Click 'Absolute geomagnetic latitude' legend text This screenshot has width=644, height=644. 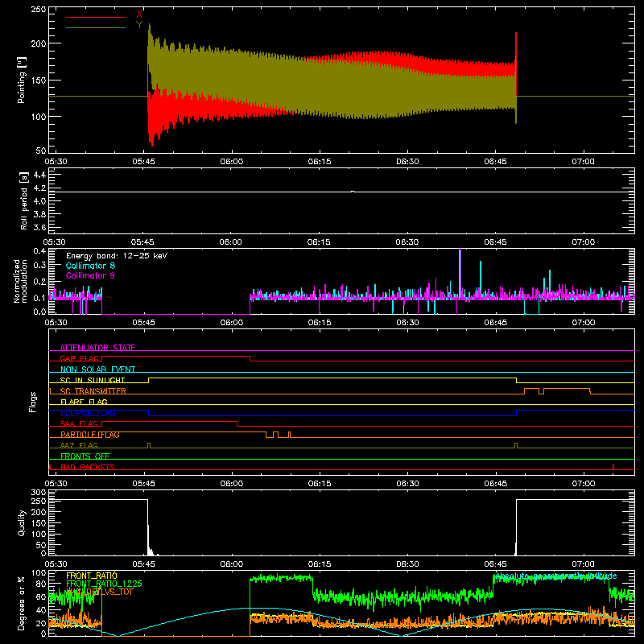tap(556, 576)
